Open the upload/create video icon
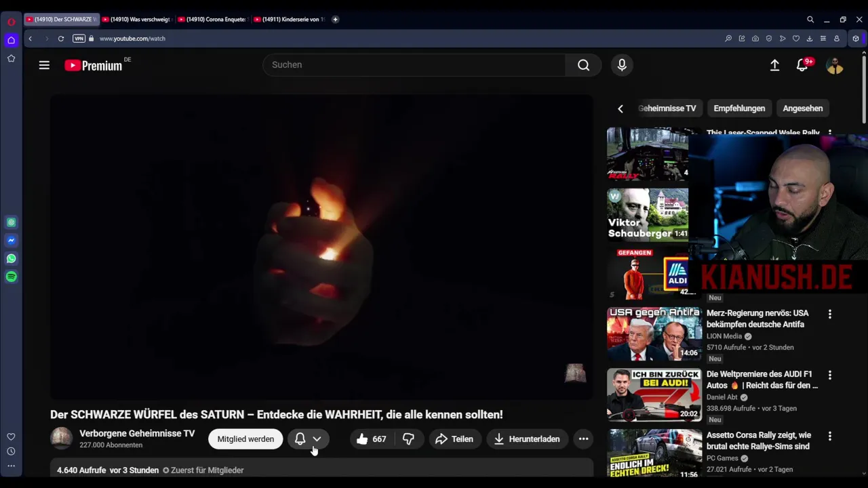This screenshot has height=488, width=868. pyautogui.click(x=774, y=65)
